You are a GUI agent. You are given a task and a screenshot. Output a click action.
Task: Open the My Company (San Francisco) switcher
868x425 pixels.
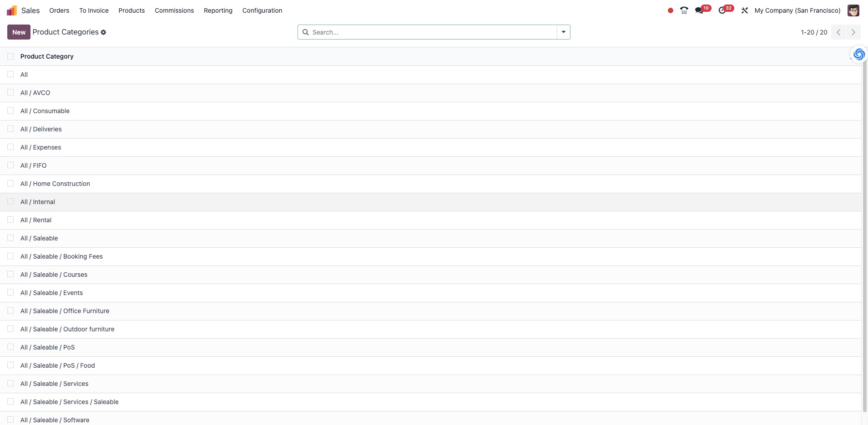coord(797,10)
